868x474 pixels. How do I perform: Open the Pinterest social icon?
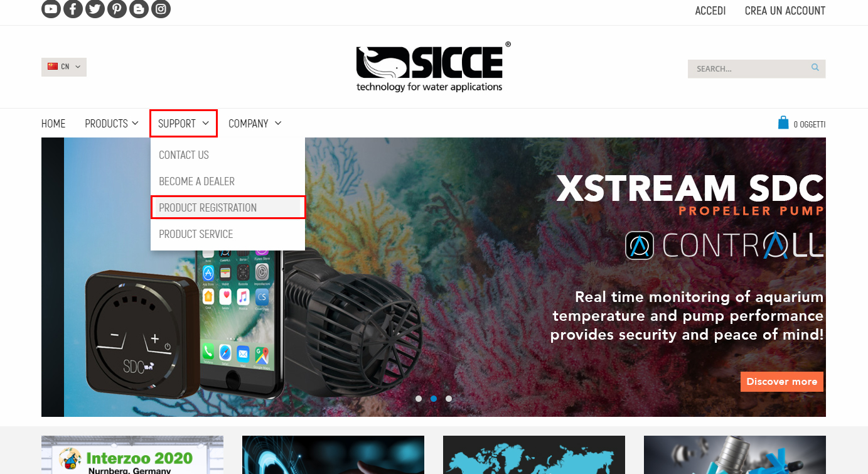coord(117,9)
